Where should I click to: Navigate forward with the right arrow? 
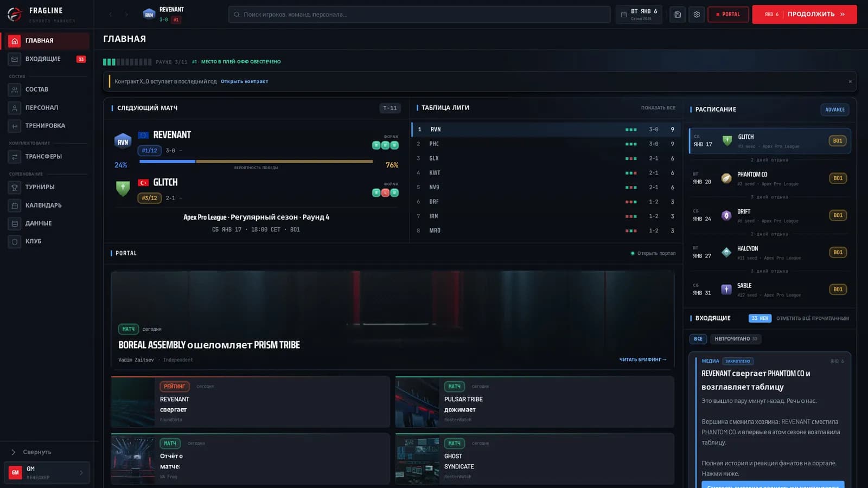[x=127, y=15]
